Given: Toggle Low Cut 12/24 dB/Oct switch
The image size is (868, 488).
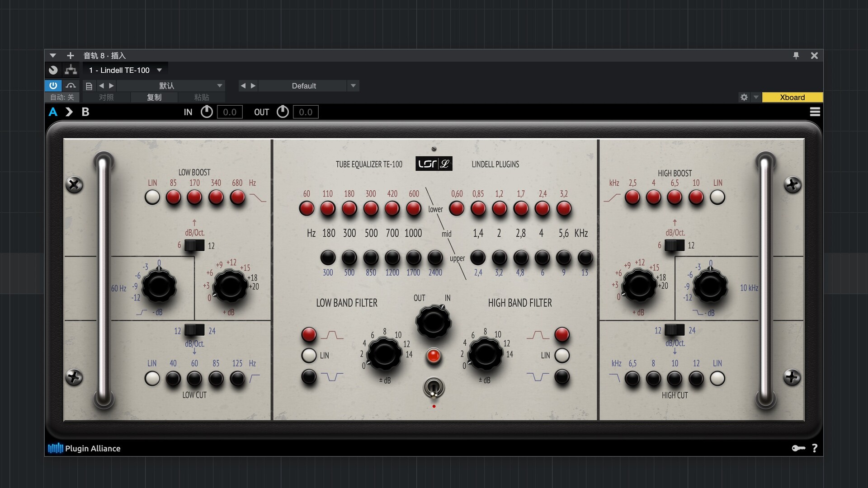Looking at the screenshot, I should (x=194, y=330).
